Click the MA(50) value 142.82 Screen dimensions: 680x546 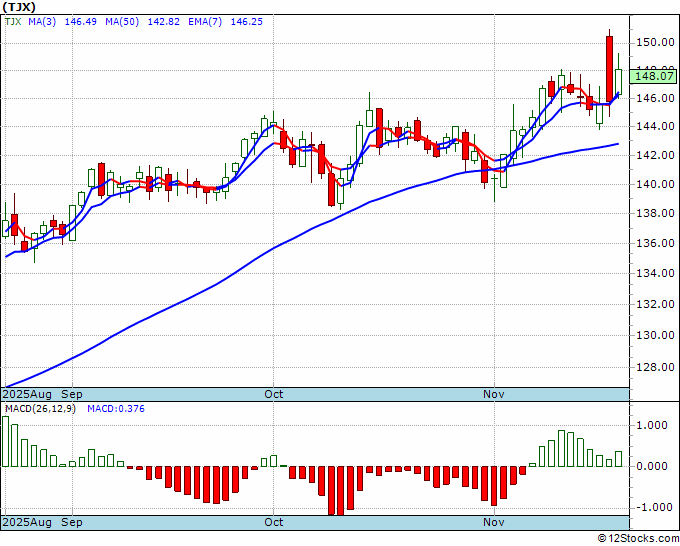click(x=163, y=22)
